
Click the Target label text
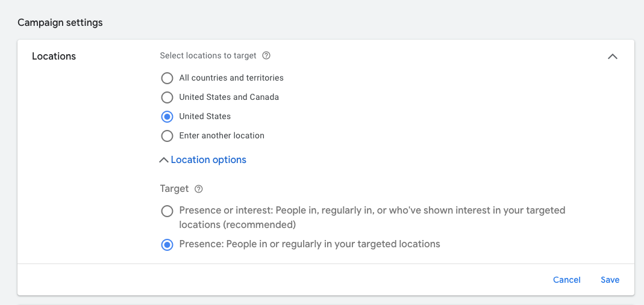pyautogui.click(x=174, y=188)
